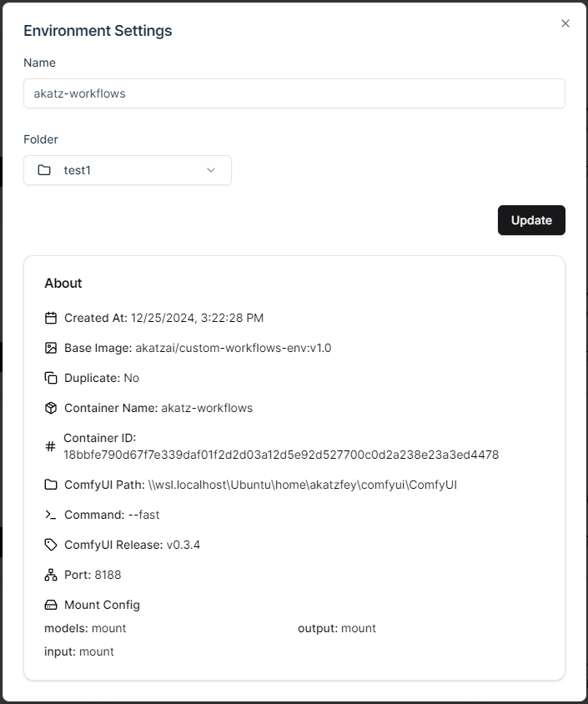Click the drive icon next to Mount Config
The width and height of the screenshot is (588, 704).
[x=51, y=605]
